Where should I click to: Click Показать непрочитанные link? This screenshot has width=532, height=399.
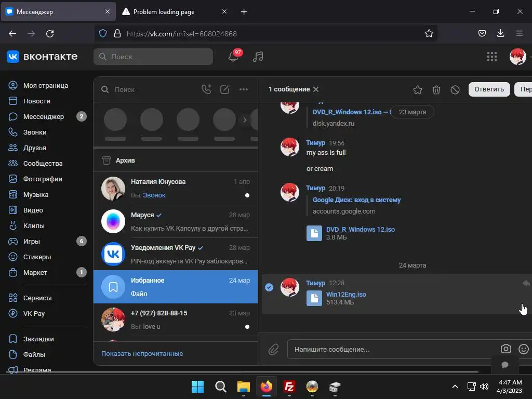point(142,353)
